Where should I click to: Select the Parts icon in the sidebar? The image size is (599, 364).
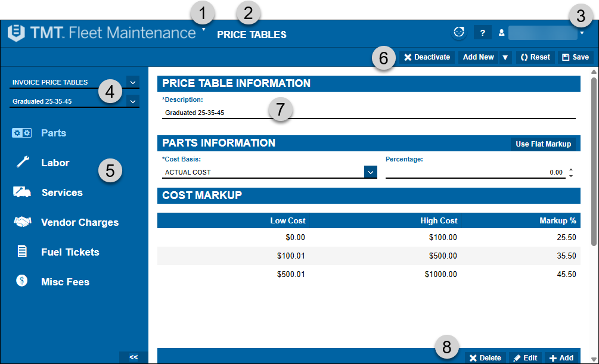(x=21, y=133)
